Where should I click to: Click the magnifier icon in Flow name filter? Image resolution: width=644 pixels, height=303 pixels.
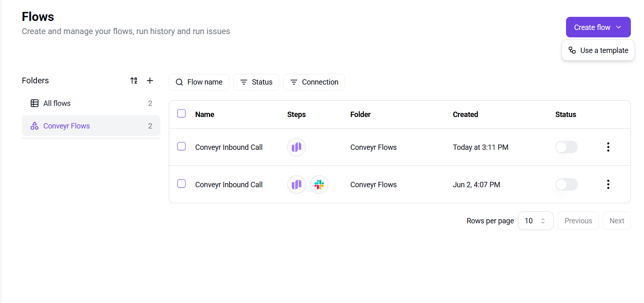click(x=179, y=82)
